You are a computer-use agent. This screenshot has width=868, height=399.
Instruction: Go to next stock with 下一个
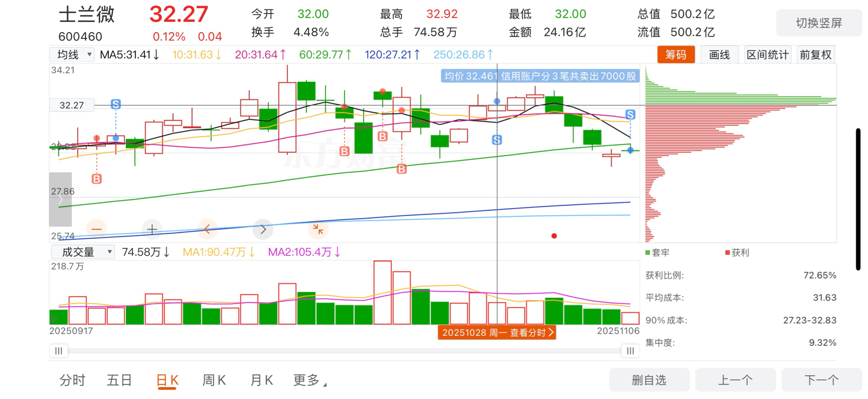point(822,380)
